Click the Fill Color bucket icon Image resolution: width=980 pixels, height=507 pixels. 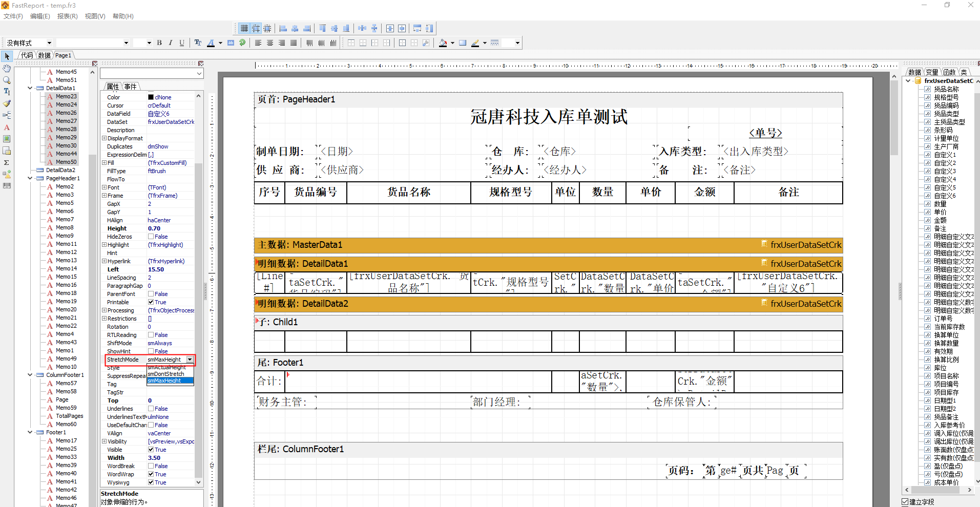coord(443,43)
